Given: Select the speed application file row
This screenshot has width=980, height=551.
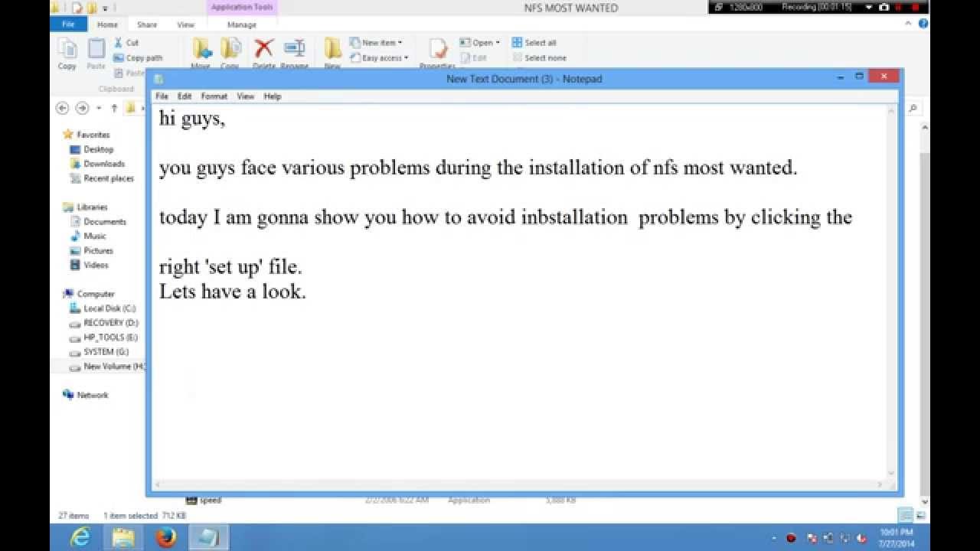Looking at the screenshot, I should click(383, 500).
